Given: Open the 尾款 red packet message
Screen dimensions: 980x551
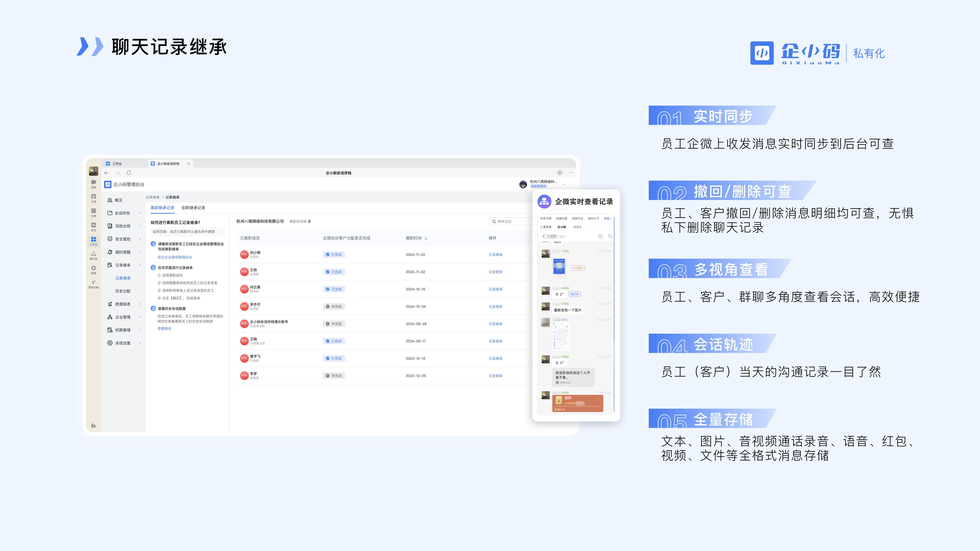Looking at the screenshot, I should (x=577, y=403).
